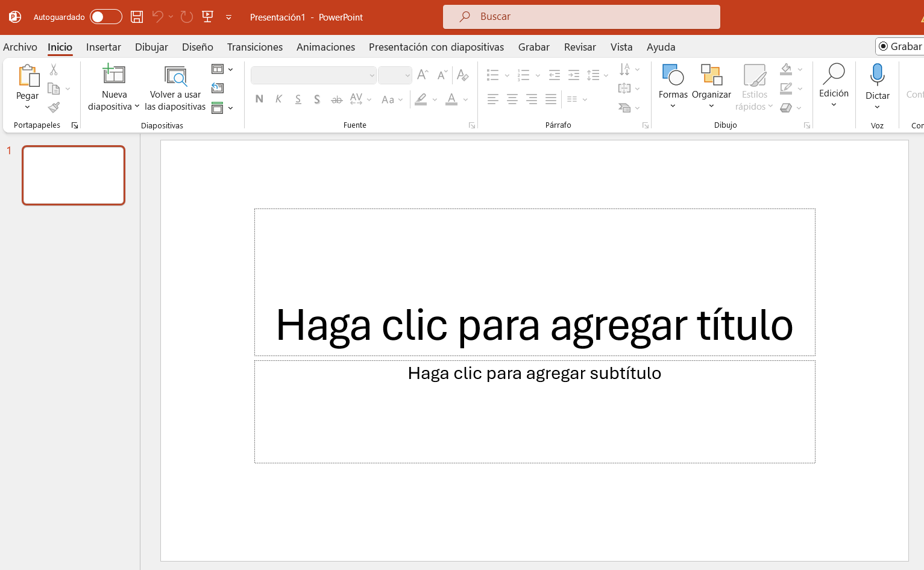Click shape fill color bucket
924x570 pixels.
786,69
